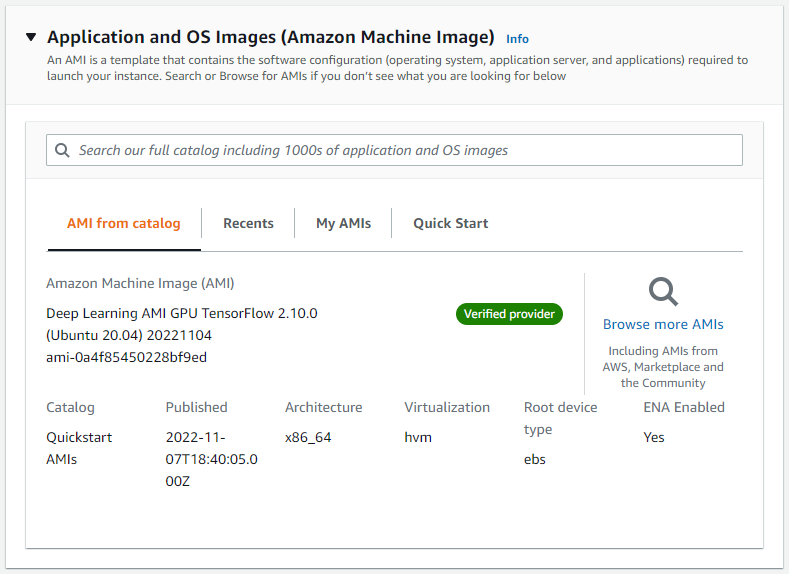Click the Deep Learning AMI GPU TensorFlow name
This screenshot has width=789, height=574.
[181, 324]
